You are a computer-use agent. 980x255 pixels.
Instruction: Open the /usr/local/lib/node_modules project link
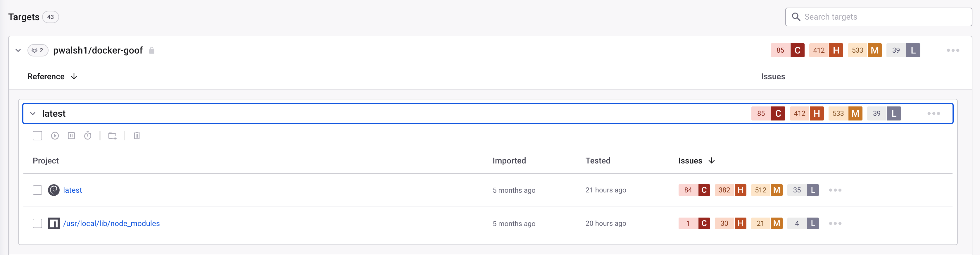[111, 223]
